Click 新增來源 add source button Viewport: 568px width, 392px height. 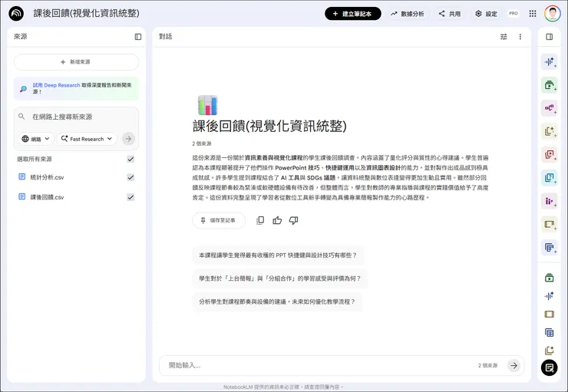click(76, 62)
